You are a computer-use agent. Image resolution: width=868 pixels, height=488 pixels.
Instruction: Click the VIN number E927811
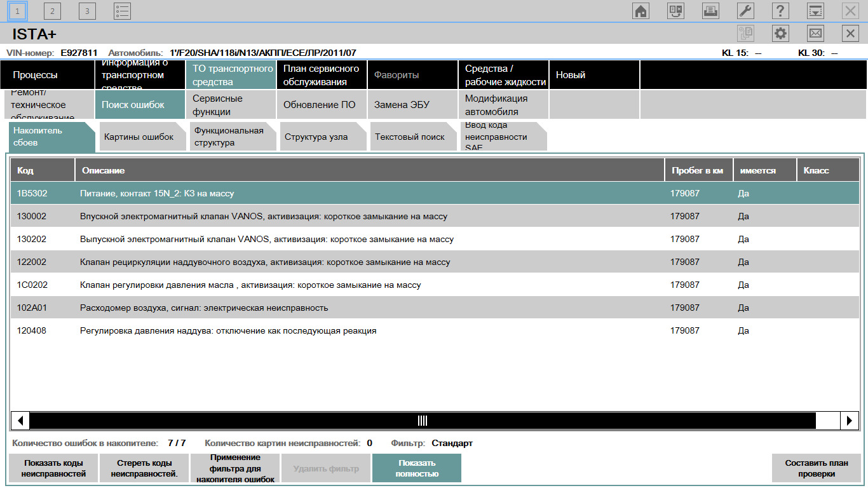click(x=79, y=53)
